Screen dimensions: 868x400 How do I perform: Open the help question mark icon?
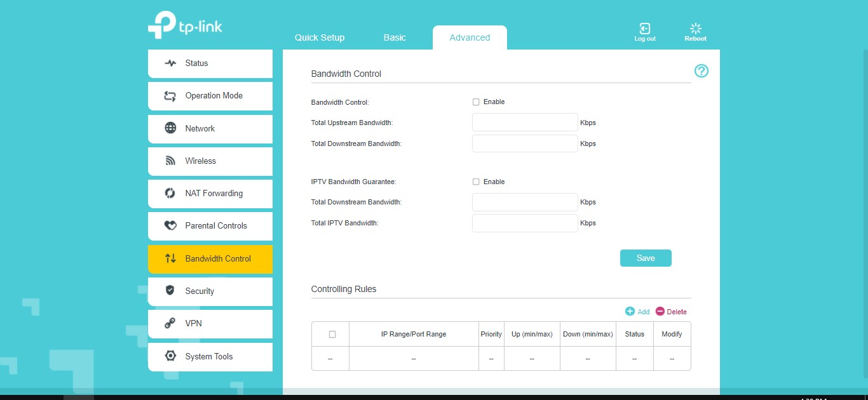tap(701, 71)
